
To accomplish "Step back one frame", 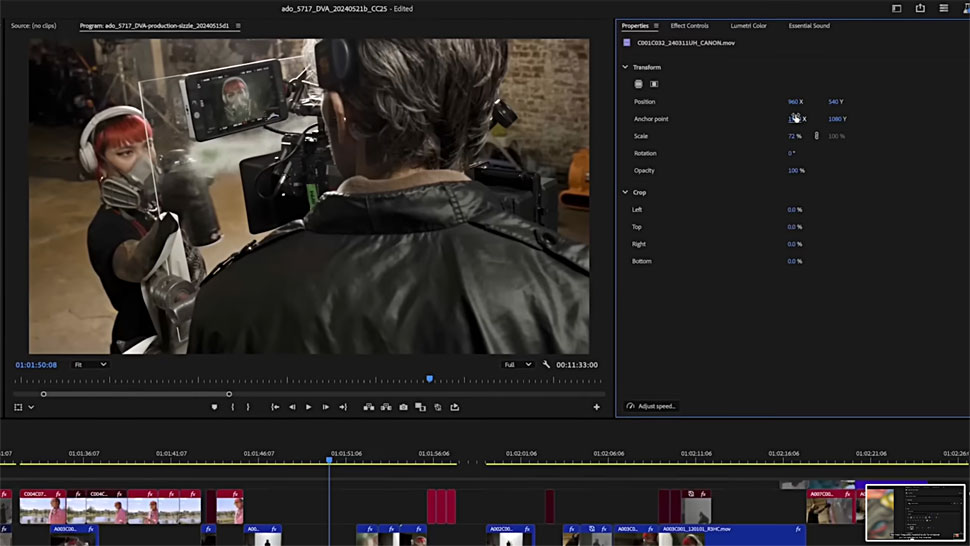I will (x=292, y=407).
